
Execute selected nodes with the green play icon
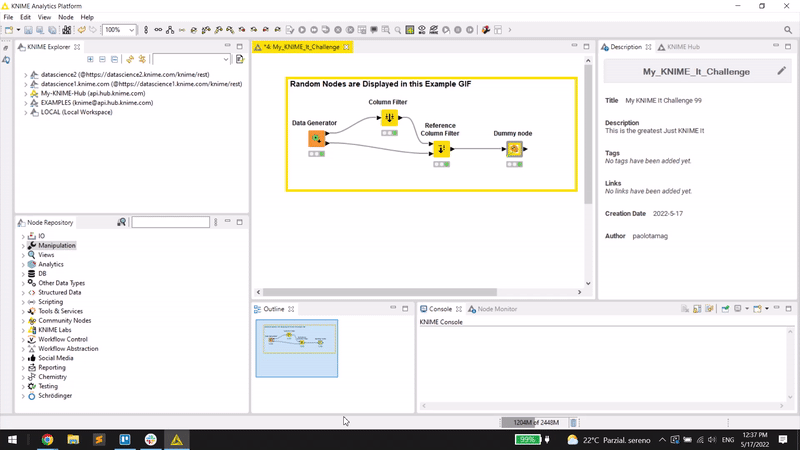302,30
